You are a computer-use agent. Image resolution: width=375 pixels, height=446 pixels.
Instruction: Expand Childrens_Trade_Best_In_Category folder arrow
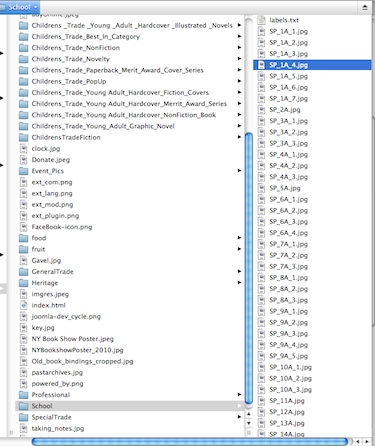pyautogui.click(x=239, y=36)
